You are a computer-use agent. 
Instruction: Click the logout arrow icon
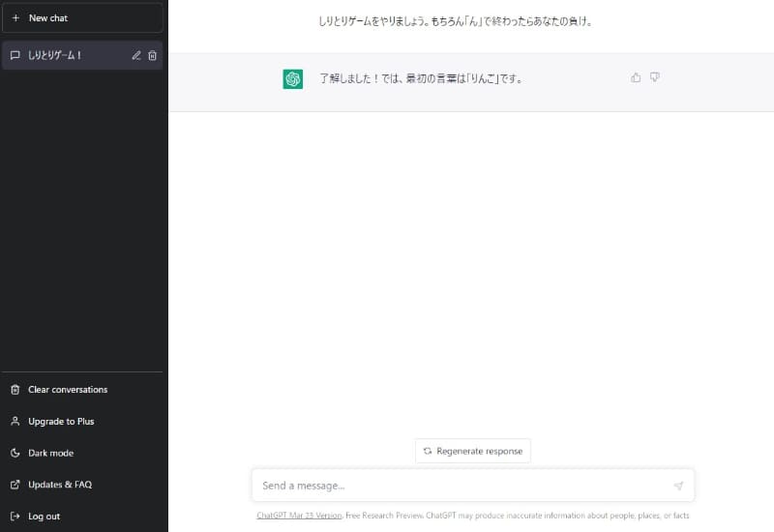click(15, 517)
